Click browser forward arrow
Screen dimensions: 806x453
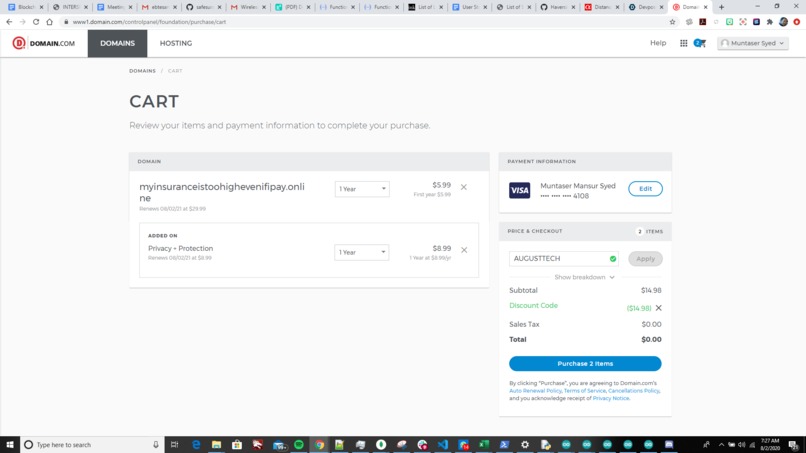click(22, 22)
